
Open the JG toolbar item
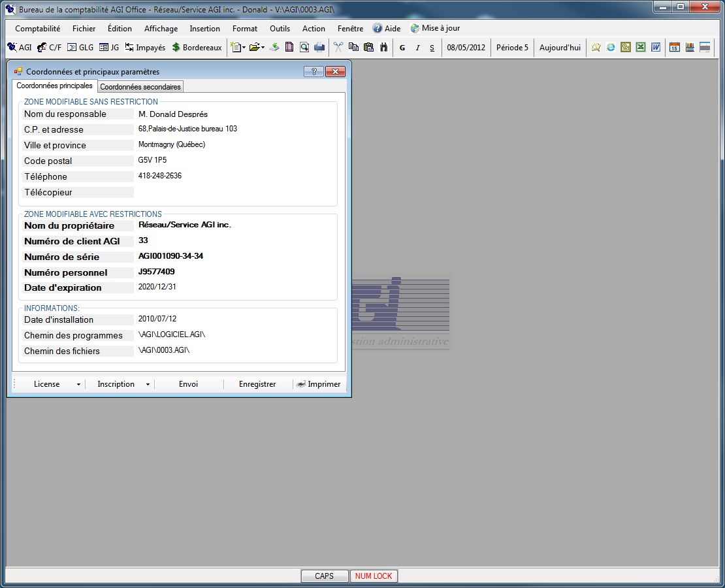109,47
